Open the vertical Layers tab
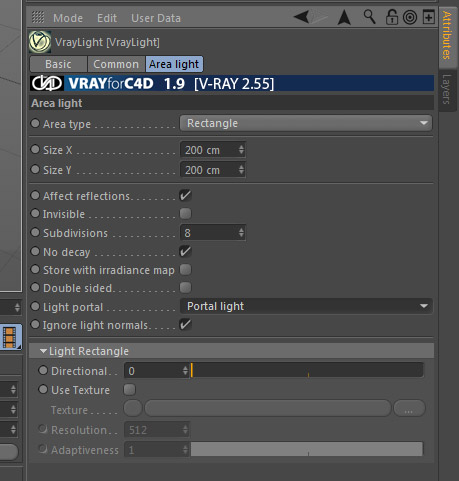 click(447, 89)
